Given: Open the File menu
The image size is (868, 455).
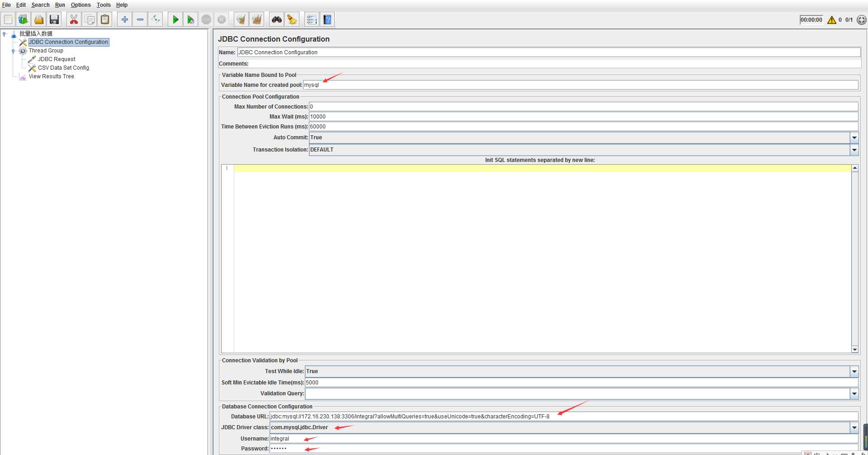Looking at the screenshot, I should tap(6, 5).
